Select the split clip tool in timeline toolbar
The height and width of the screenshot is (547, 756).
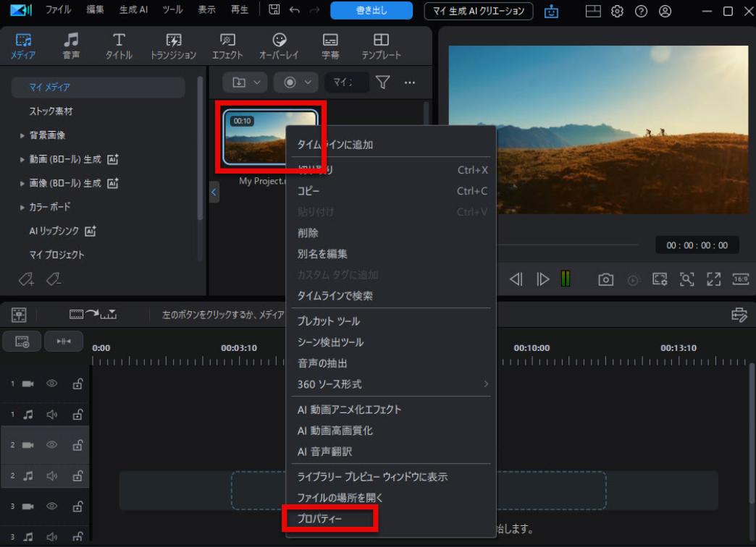tap(64, 341)
